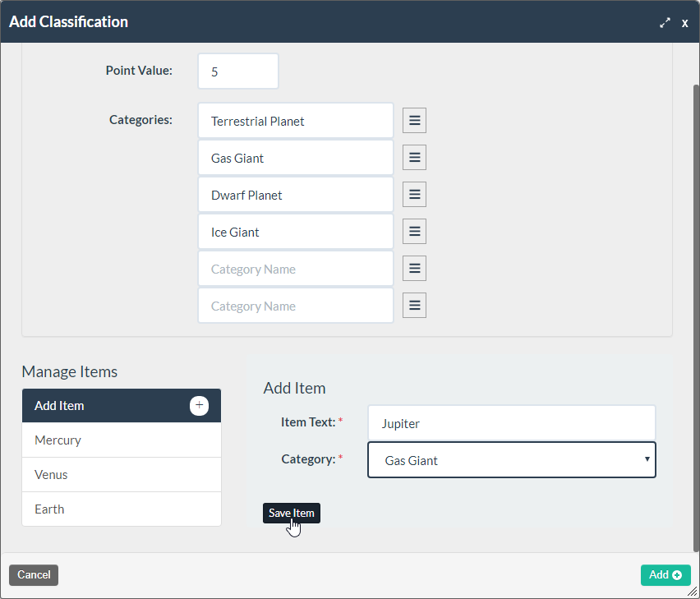Open the Category dropdown showing Gas Giant
700x599 pixels.
[512, 460]
